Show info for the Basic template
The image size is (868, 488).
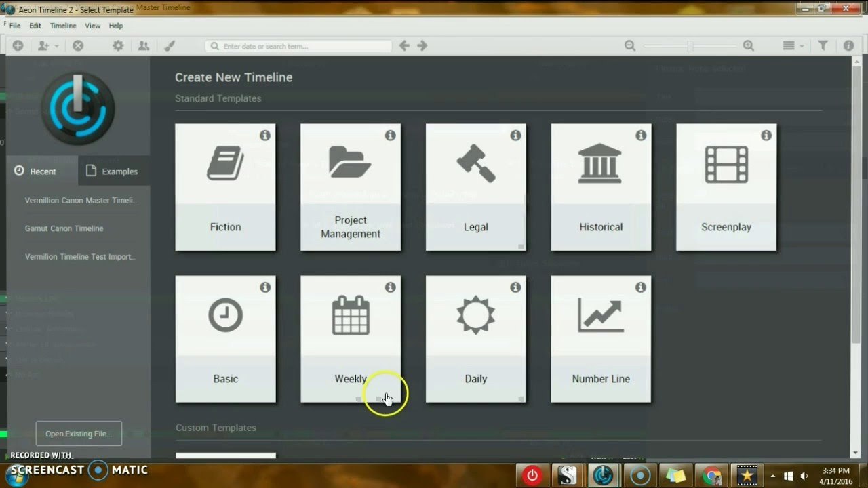pyautogui.click(x=265, y=287)
